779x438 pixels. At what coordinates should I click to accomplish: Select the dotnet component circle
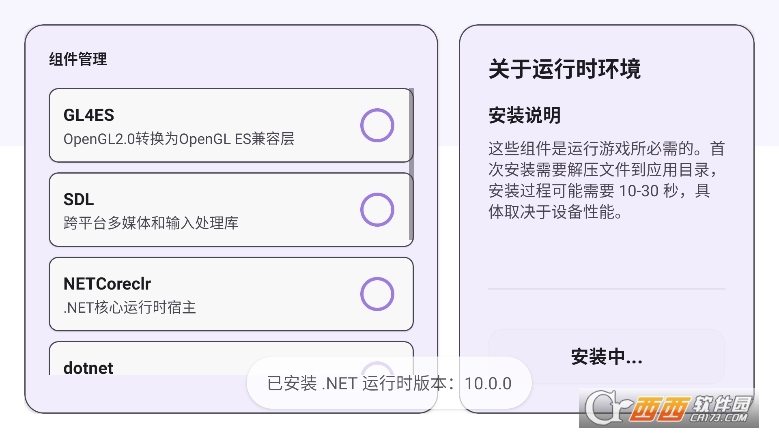pyautogui.click(x=377, y=368)
